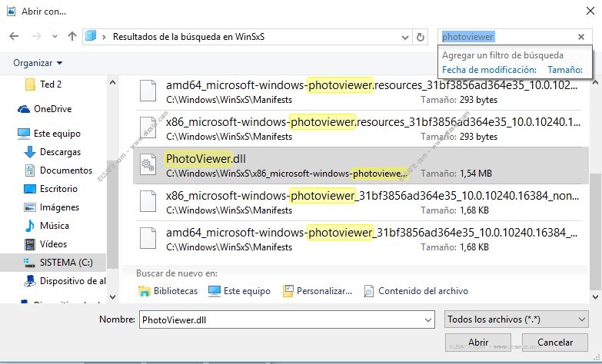Click the amd64 photoviewer 16384 file icon
This screenshot has height=364, width=602.
click(148, 238)
